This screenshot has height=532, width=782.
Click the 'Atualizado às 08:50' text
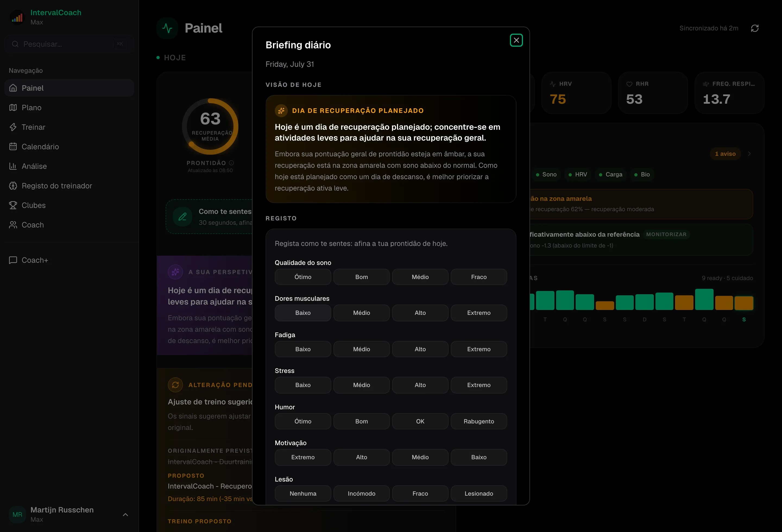tap(210, 170)
